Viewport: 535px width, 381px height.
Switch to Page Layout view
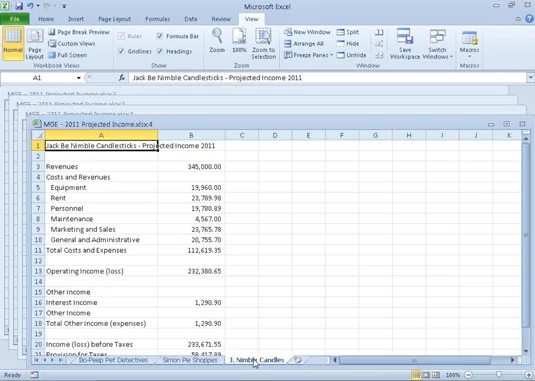pos(34,44)
